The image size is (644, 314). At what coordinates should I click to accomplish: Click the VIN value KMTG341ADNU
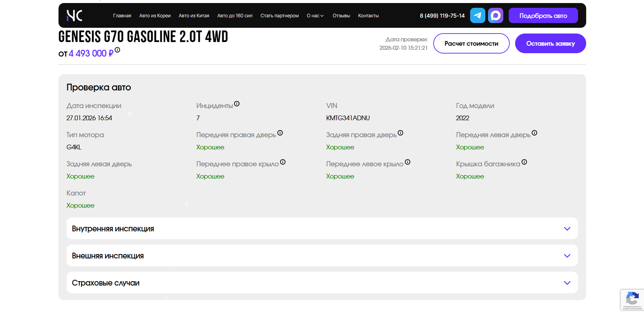tap(348, 118)
